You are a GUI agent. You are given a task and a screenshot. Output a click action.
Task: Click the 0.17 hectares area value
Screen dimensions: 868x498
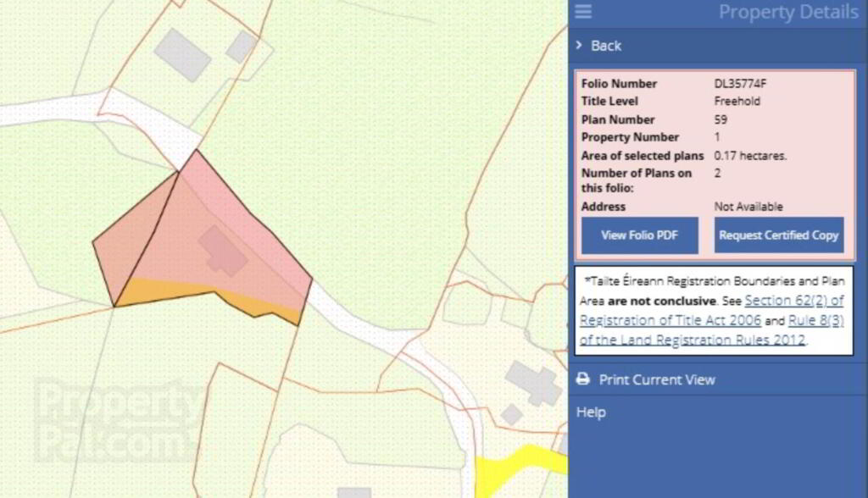click(x=750, y=156)
